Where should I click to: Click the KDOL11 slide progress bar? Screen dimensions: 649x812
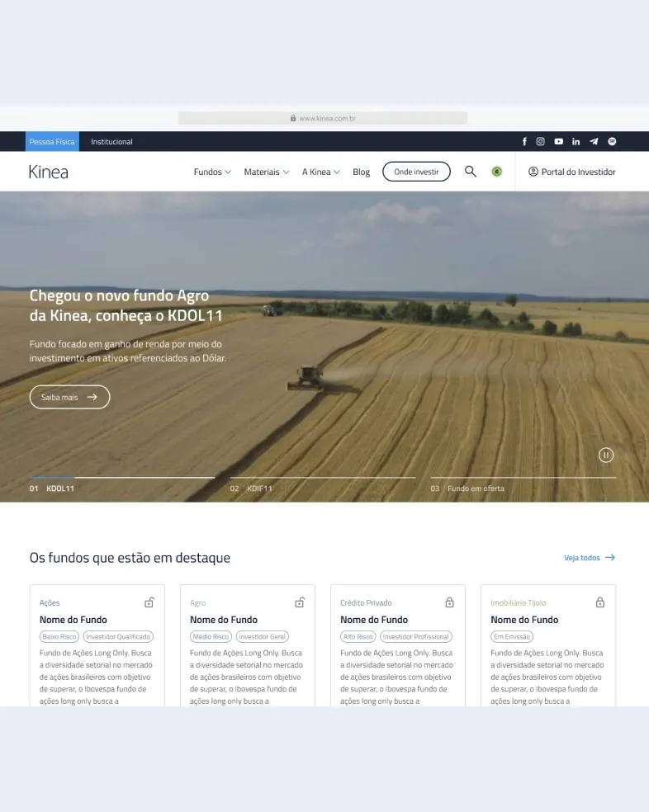coord(122,478)
